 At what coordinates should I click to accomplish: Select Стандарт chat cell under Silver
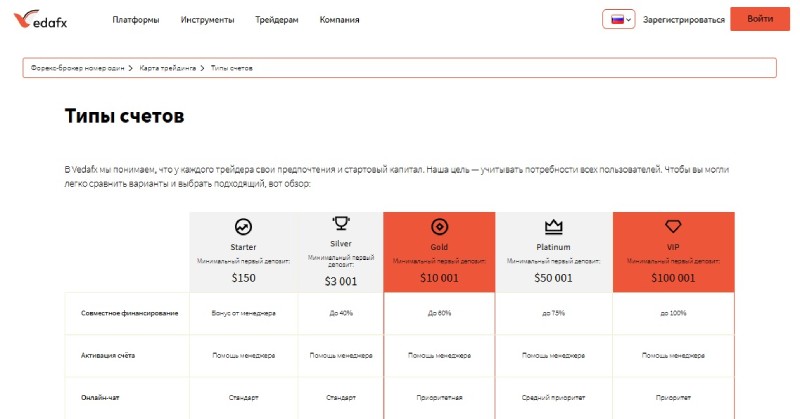341,398
